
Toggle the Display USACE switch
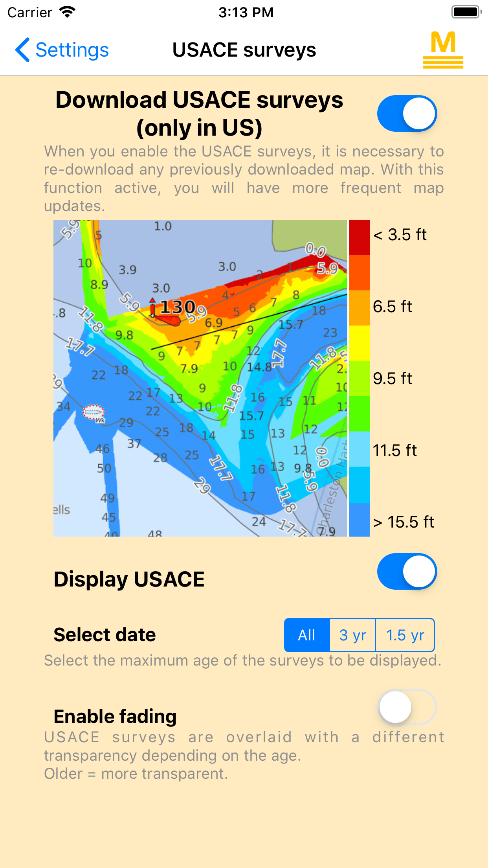(x=407, y=572)
